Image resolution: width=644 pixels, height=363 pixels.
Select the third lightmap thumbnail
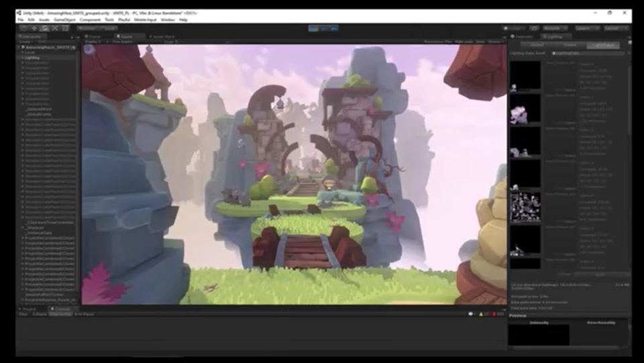tap(525, 142)
